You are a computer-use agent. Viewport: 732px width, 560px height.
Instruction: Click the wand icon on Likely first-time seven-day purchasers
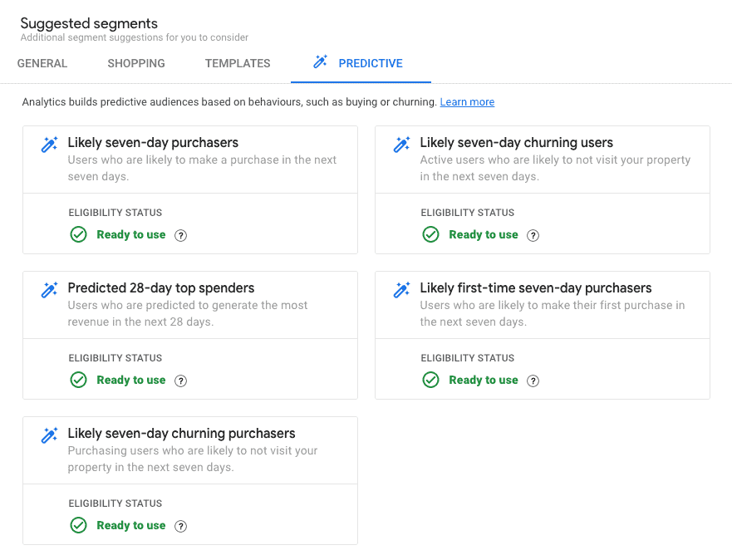pos(401,289)
